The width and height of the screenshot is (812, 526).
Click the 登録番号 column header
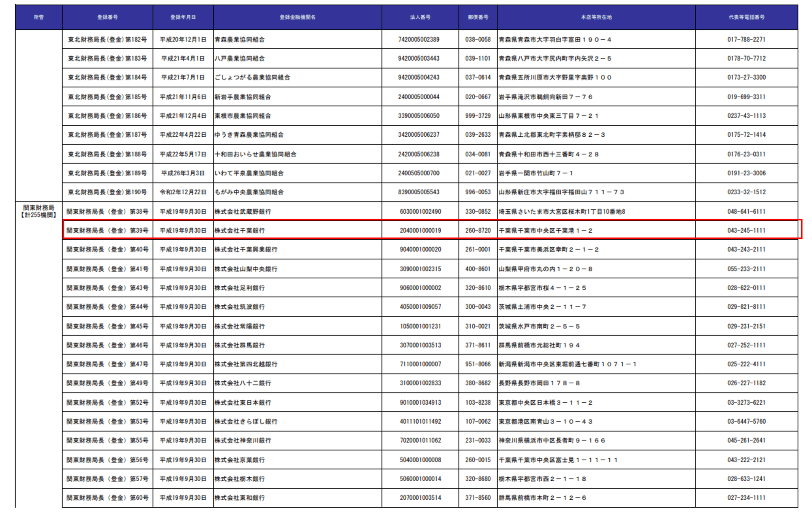tap(108, 17)
